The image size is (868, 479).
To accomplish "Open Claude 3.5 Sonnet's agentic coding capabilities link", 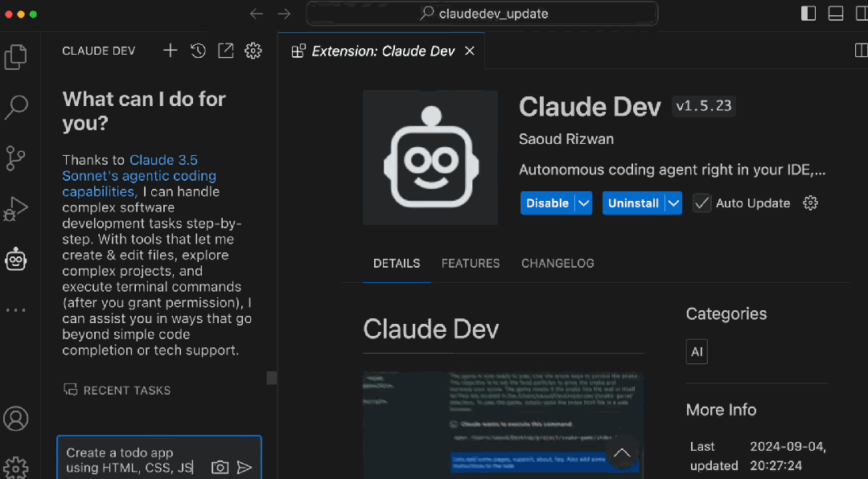I will (x=139, y=176).
